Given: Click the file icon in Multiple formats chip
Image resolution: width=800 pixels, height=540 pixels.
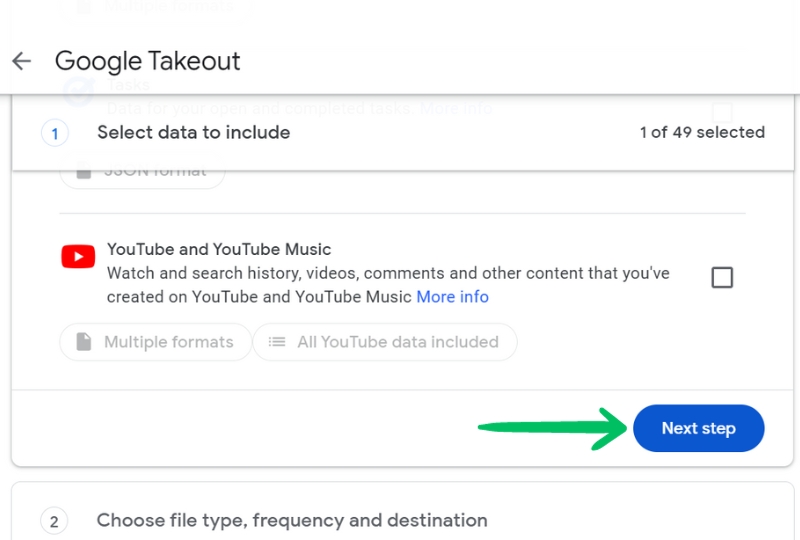Looking at the screenshot, I should coord(84,342).
